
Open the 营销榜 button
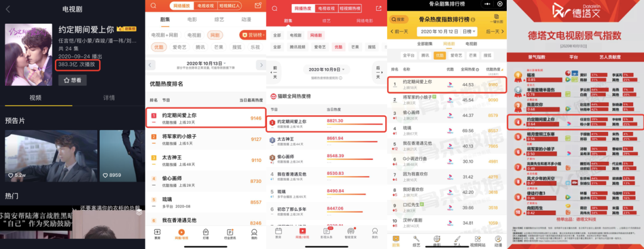(x=253, y=35)
